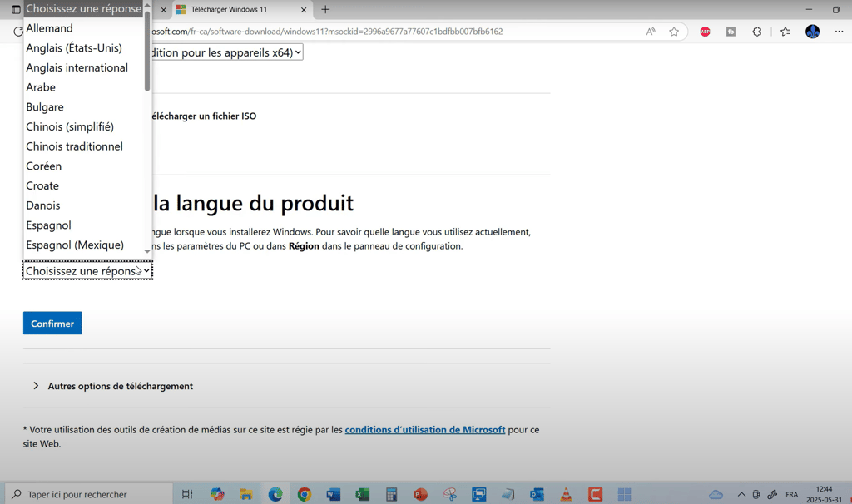Open PowerPoint from the taskbar
852x504 pixels.
point(420,494)
